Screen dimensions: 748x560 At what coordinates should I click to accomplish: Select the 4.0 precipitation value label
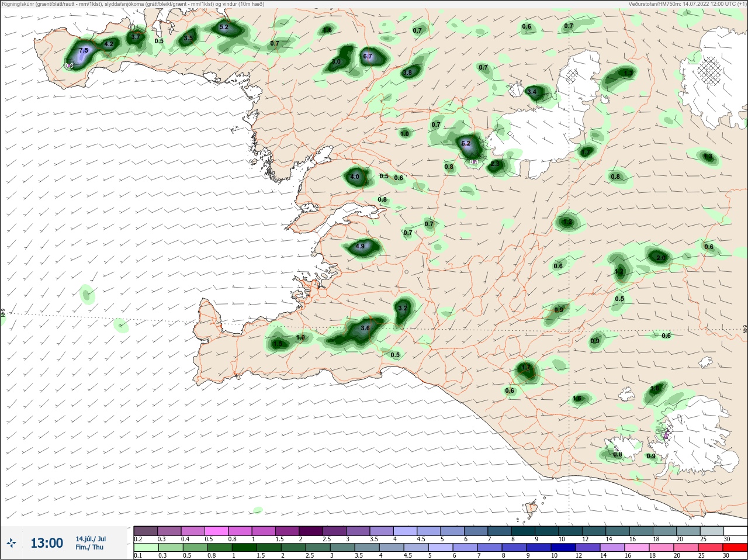click(x=355, y=177)
